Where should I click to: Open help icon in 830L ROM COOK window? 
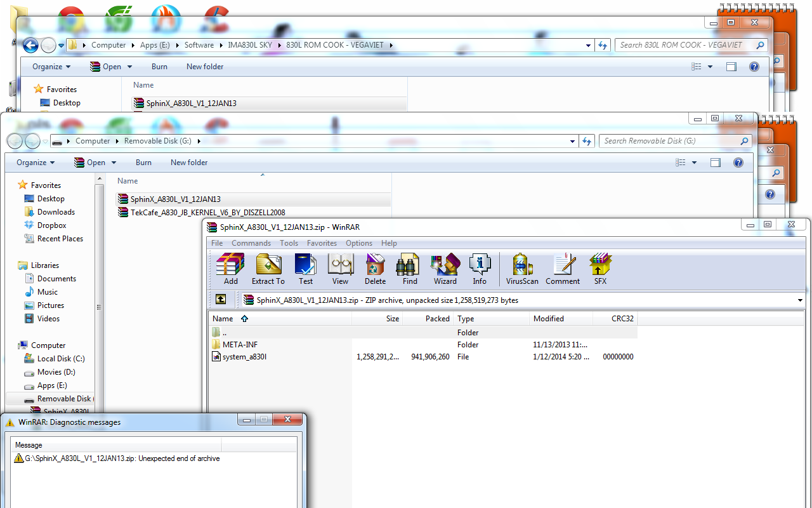pos(754,67)
